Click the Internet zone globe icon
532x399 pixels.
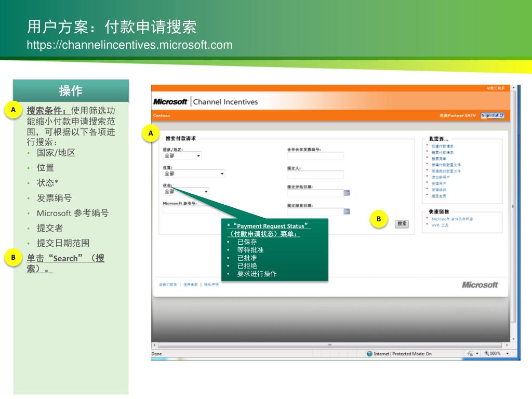click(369, 353)
